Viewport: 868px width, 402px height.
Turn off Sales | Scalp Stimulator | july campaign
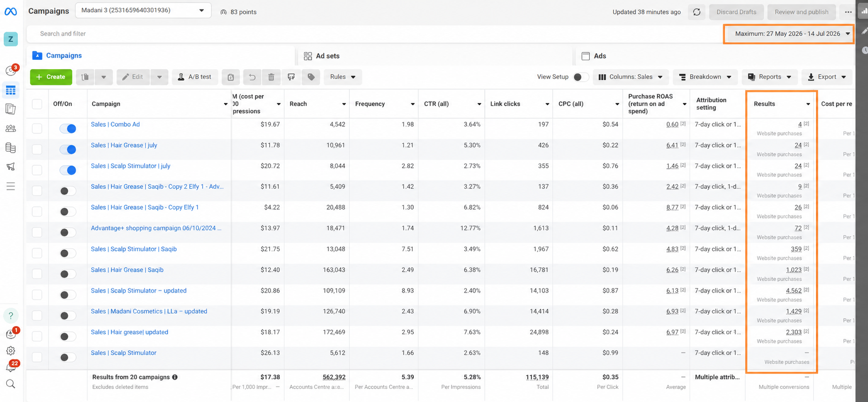click(x=68, y=170)
